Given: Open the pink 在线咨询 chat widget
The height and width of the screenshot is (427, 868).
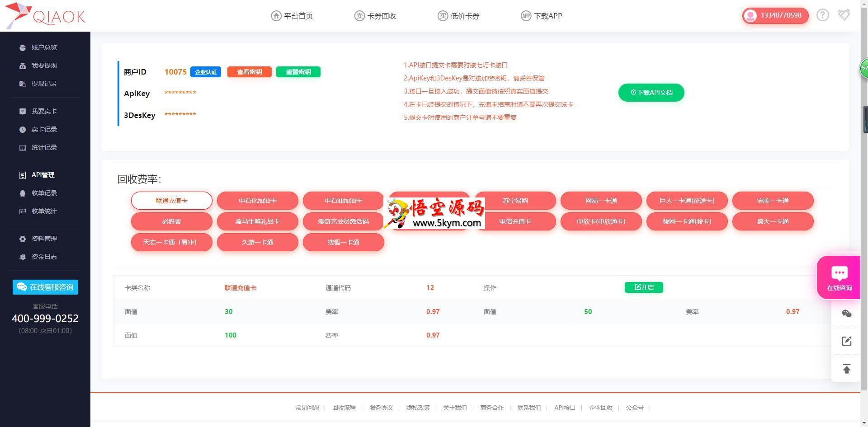Looking at the screenshot, I should (x=839, y=277).
